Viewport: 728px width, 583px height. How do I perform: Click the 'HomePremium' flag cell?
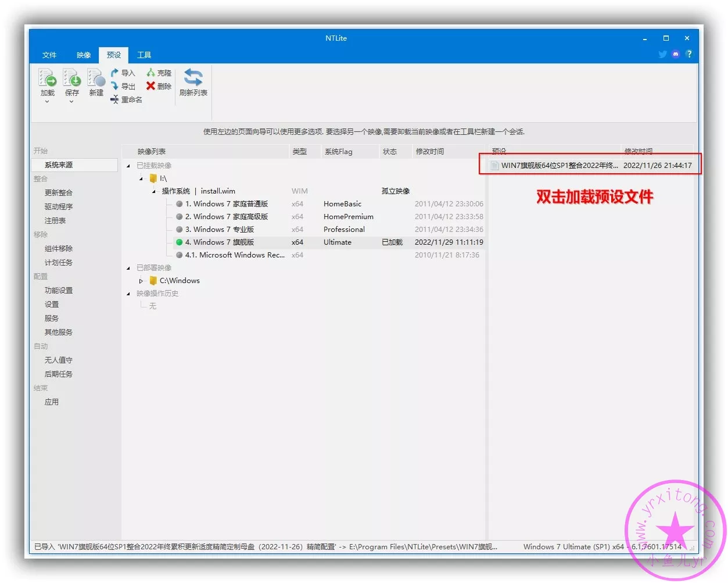349,217
